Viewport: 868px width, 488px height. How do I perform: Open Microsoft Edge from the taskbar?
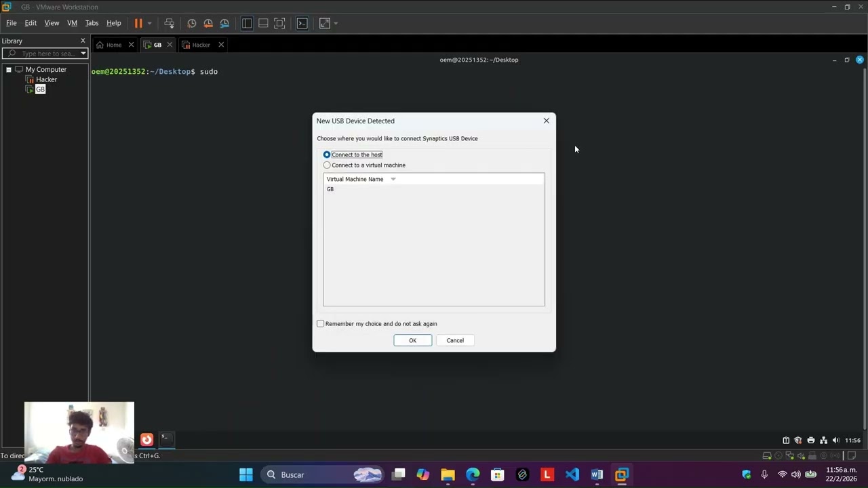[x=473, y=474]
